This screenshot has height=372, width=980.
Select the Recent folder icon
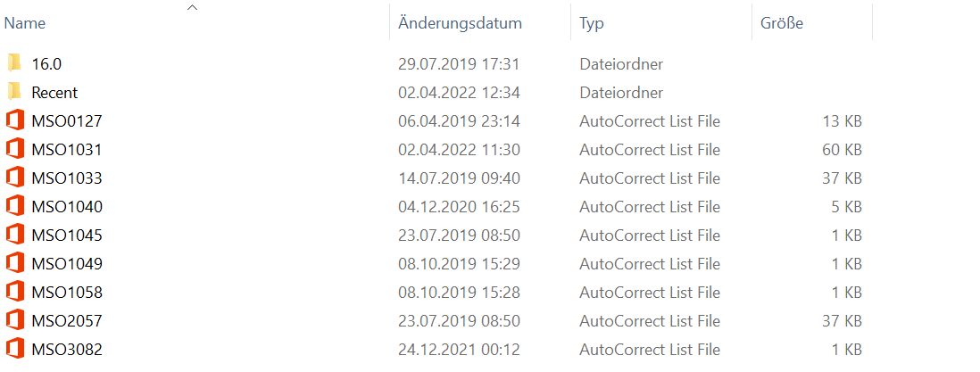(x=15, y=92)
